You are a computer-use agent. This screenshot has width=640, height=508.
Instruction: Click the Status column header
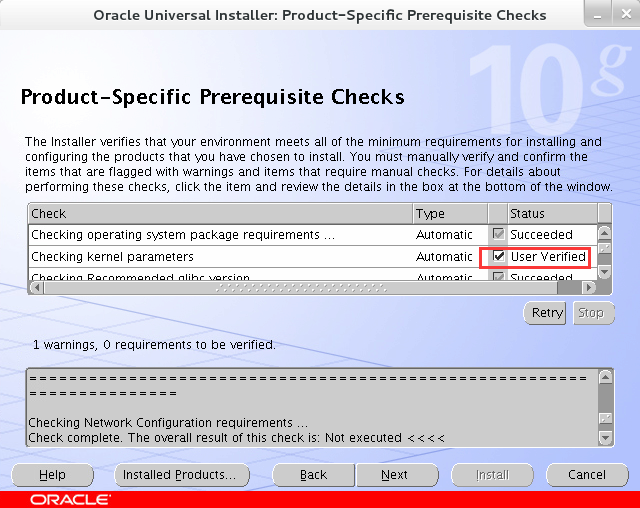(552, 213)
